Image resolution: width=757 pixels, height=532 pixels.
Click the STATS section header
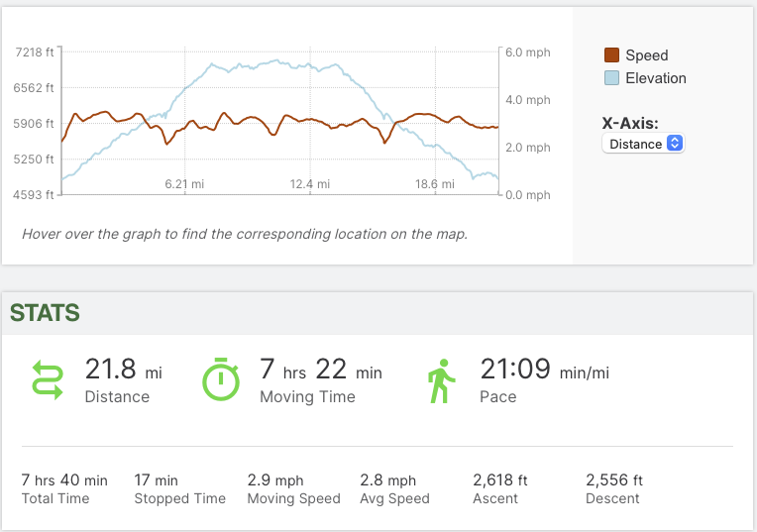coord(45,313)
